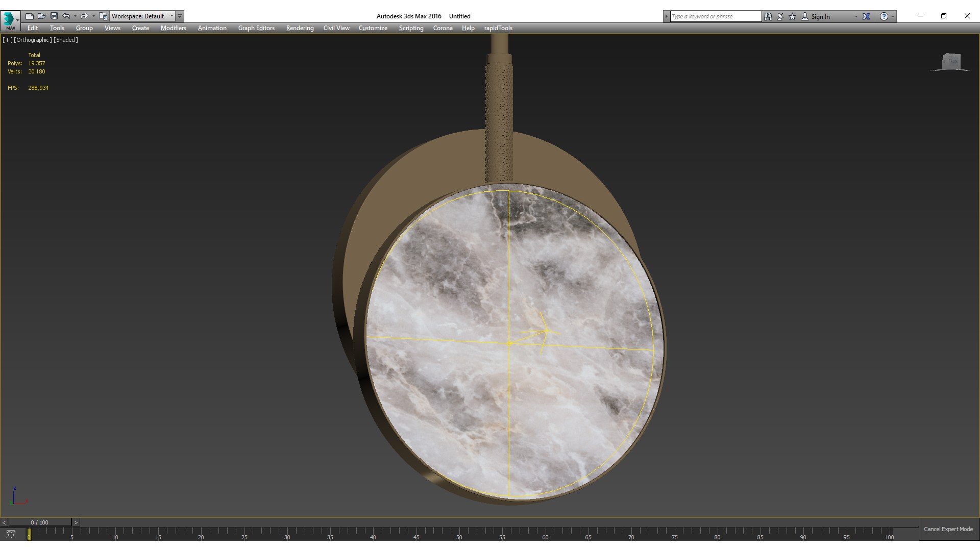
Task: Open the Subscription Center satellite icon
Action: pyautogui.click(x=780, y=16)
